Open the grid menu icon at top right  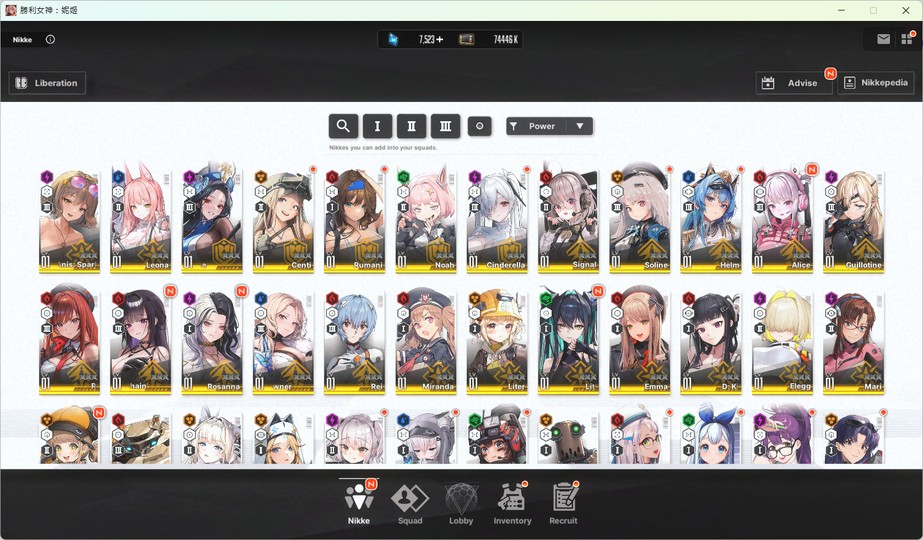(907, 39)
